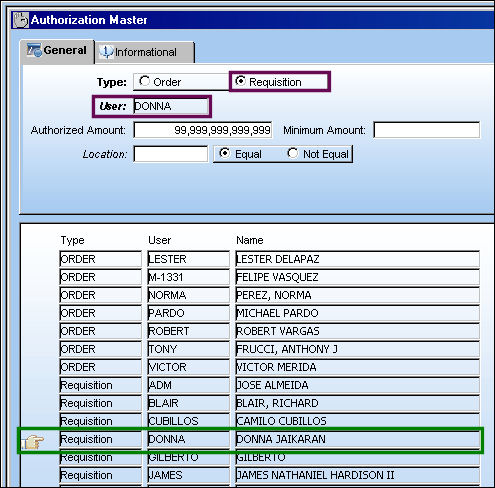The height and width of the screenshot is (488, 495).
Task: Select the Order type radio button
Action: (x=144, y=81)
